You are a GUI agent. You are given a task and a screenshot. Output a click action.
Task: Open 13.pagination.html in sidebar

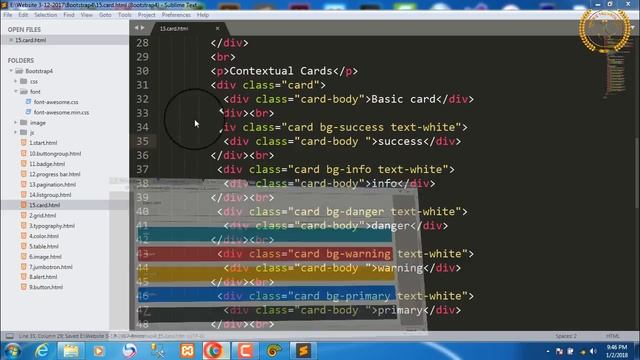point(52,184)
